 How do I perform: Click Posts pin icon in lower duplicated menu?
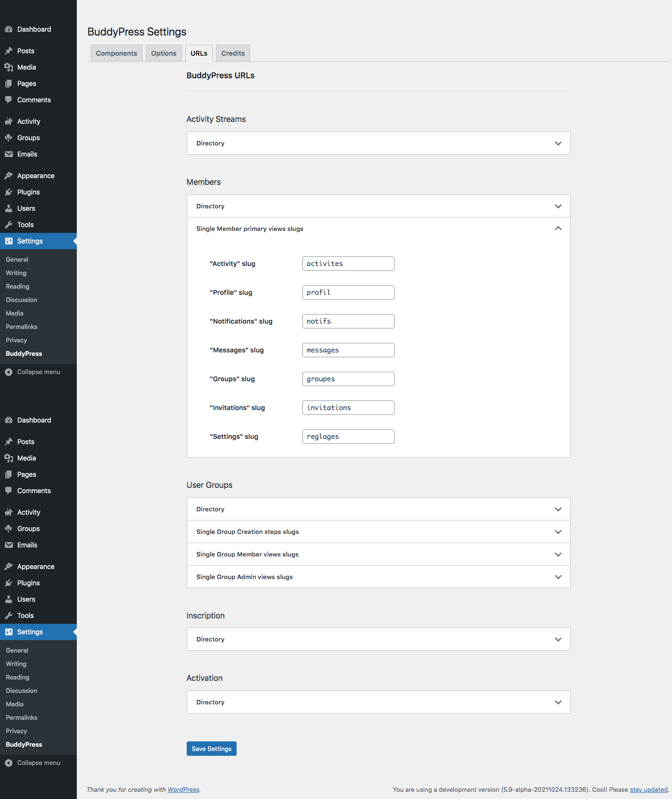coord(9,442)
